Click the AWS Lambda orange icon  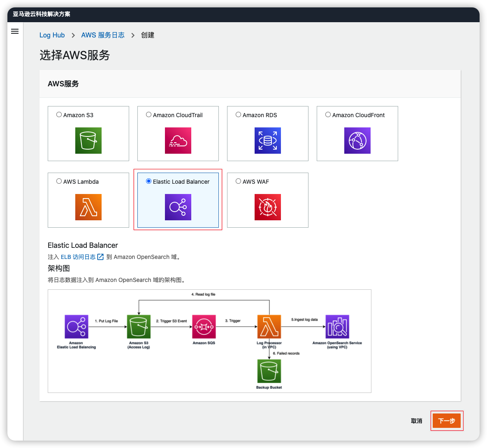88,207
